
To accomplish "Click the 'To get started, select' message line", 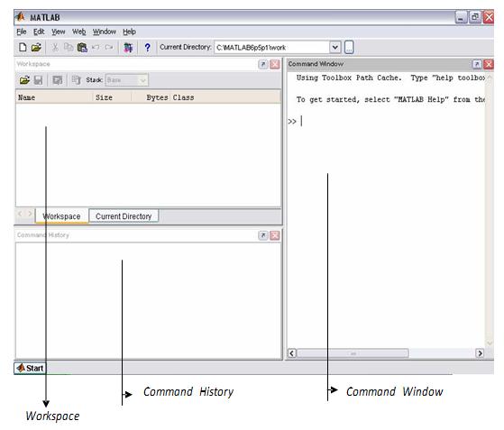I will click(x=390, y=100).
